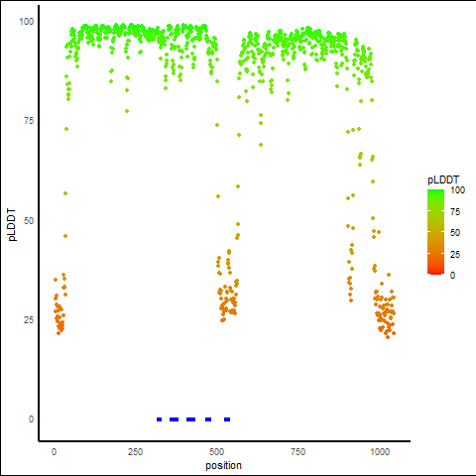Click the last blue segment near position 530

(x=227, y=419)
